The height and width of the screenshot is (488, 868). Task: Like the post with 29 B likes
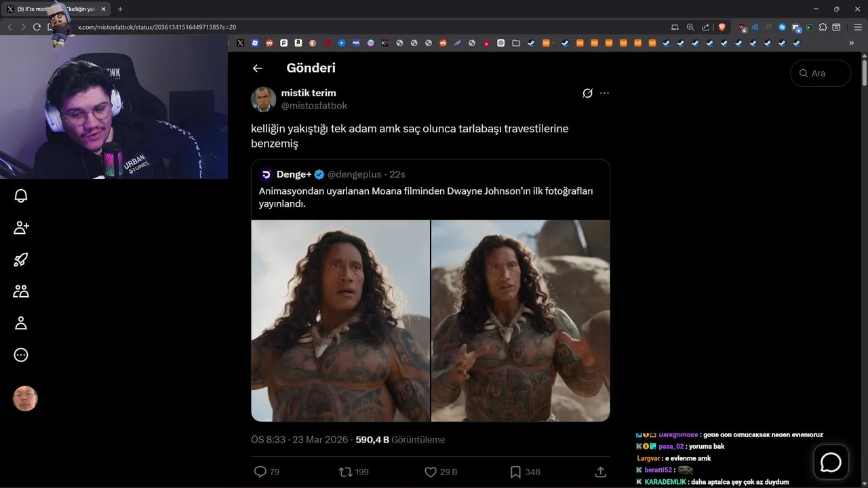(x=441, y=472)
